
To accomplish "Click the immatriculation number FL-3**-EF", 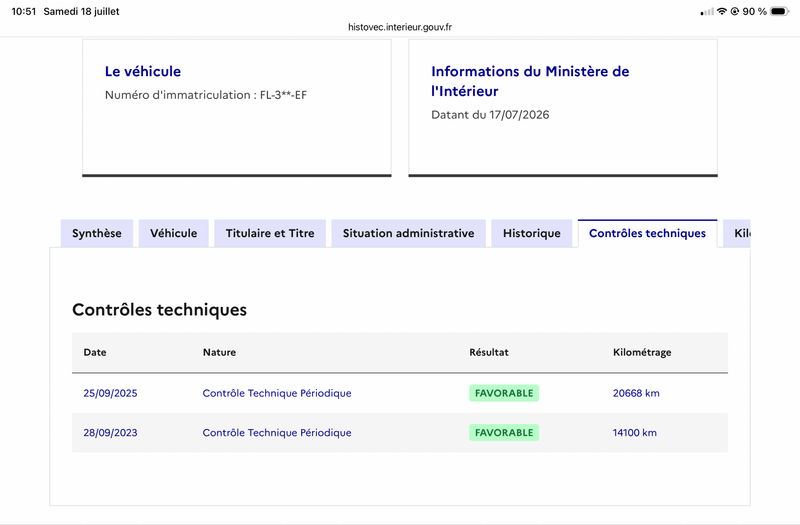I will click(x=283, y=95).
